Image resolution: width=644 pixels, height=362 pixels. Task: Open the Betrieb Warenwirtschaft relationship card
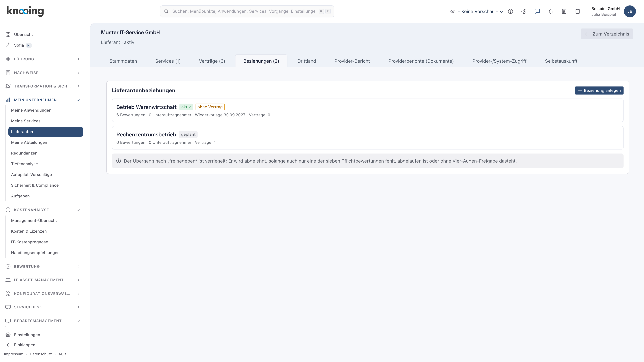click(367, 110)
